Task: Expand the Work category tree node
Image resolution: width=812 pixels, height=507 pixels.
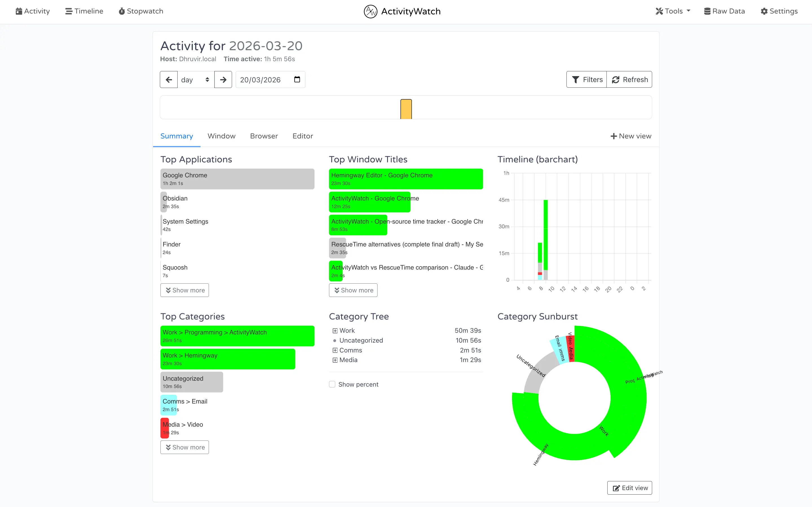Action: tap(335, 331)
